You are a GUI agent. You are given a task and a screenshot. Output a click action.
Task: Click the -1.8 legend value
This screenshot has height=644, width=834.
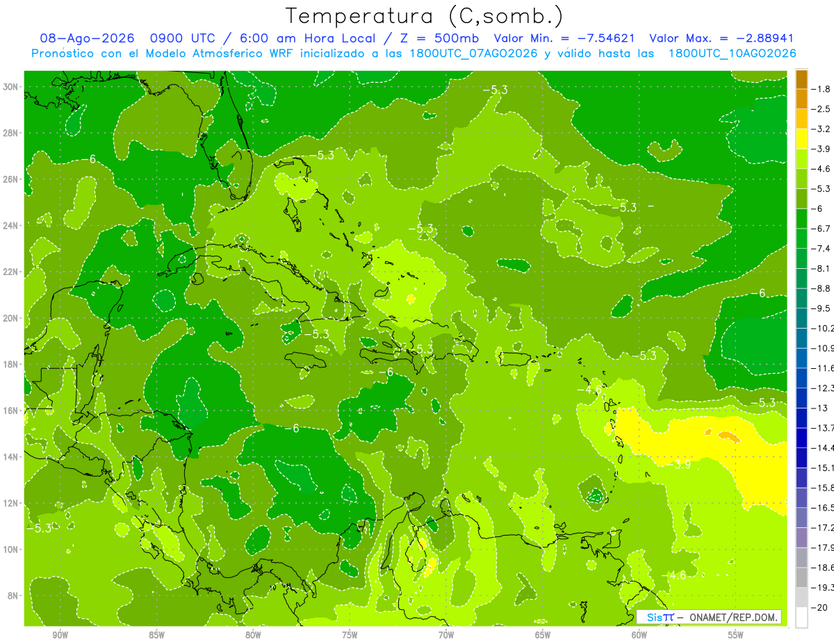(x=822, y=89)
